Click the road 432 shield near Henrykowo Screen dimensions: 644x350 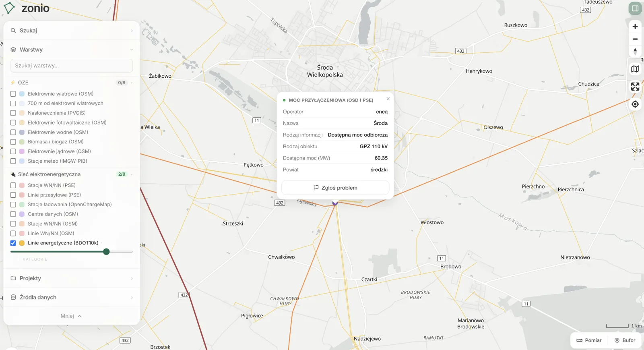pyautogui.click(x=461, y=51)
